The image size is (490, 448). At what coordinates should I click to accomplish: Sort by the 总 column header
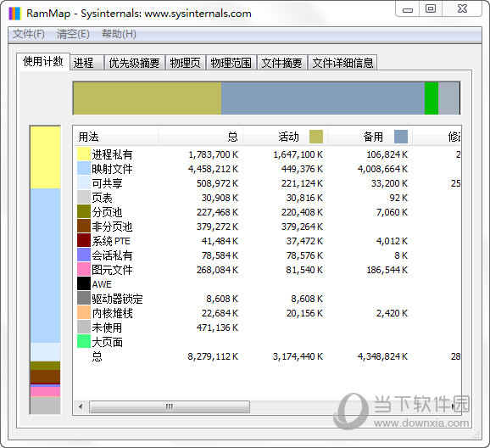coord(200,137)
